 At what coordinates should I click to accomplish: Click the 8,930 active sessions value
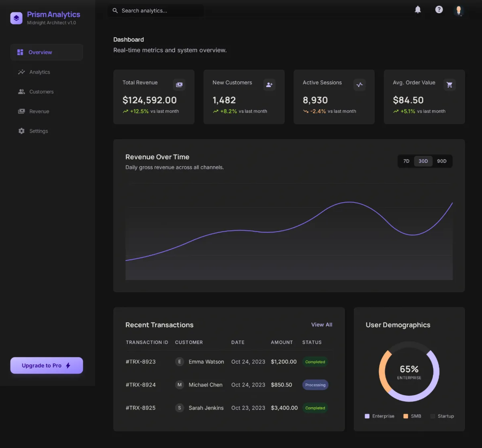[x=315, y=100]
